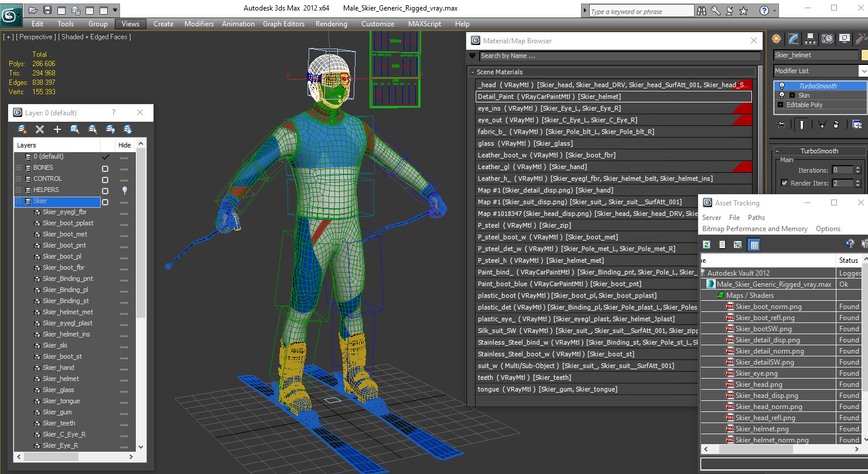The height and width of the screenshot is (474, 868).
Task: Toggle Skier layer current box
Action: tap(105, 201)
